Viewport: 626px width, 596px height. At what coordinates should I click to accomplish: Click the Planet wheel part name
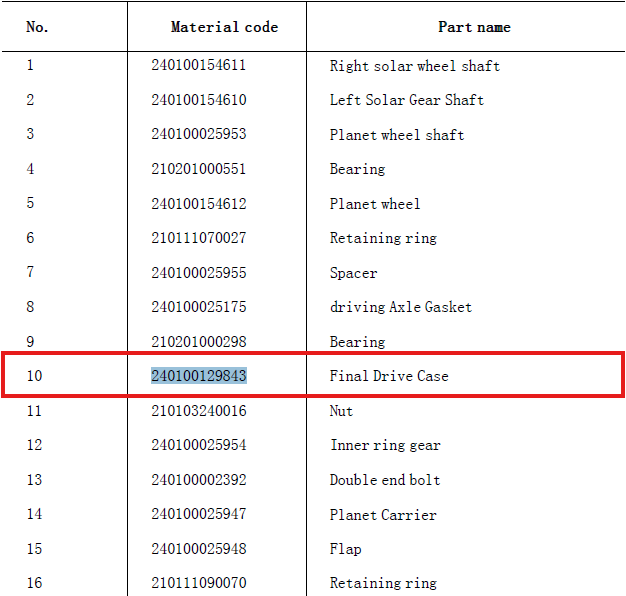(374, 204)
